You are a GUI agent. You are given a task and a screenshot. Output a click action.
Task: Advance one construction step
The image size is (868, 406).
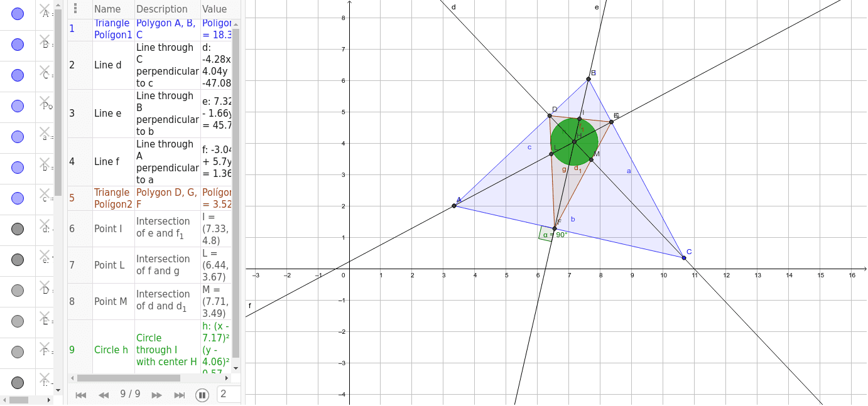click(x=156, y=395)
